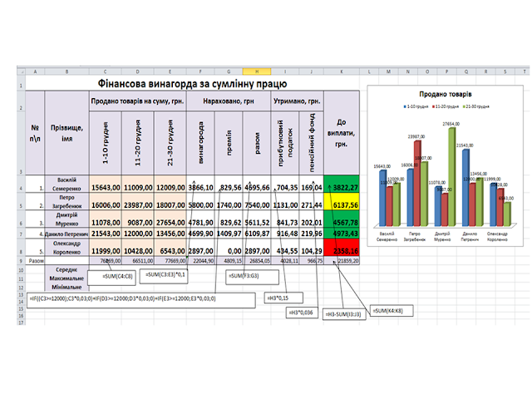This screenshot has width=532, height=399.
Task: Click the rotated 'пенсійний фонд' column header
Action: coord(312,143)
